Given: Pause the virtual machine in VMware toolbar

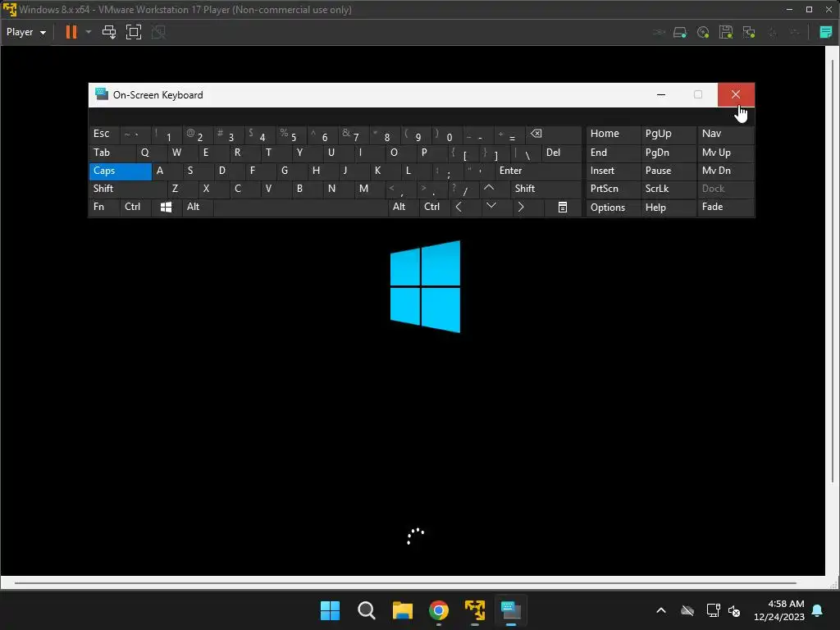Looking at the screenshot, I should (x=71, y=32).
